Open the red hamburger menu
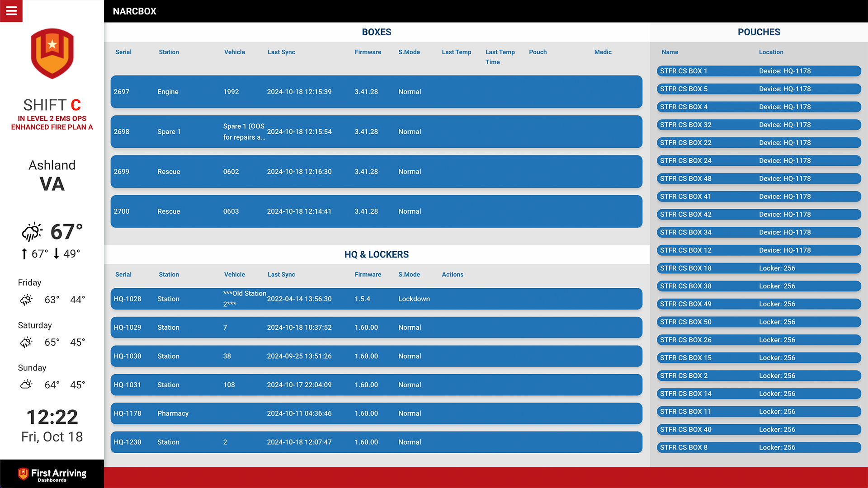 (x=11, y=11)
